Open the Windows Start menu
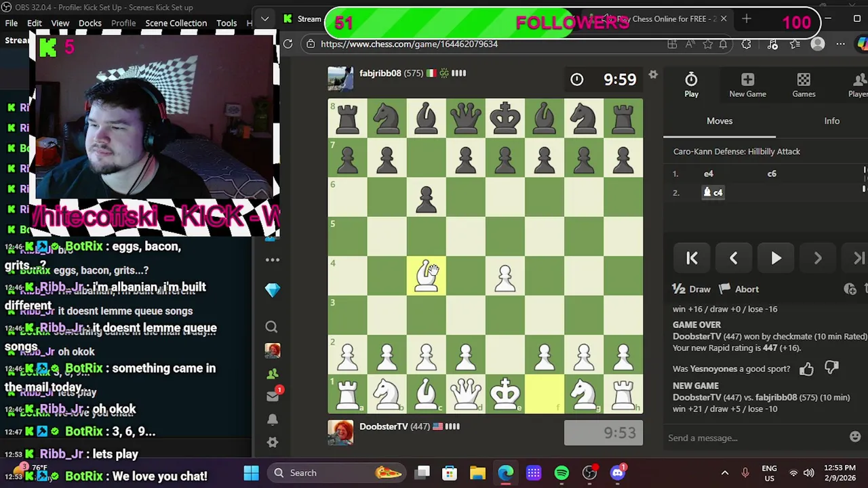This screenshot has height=488, width=868. pyautogui.click(x=251, y=473)
